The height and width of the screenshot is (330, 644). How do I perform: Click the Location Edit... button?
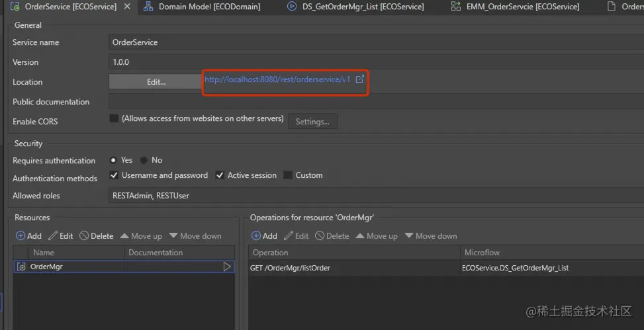pos(156,82)
